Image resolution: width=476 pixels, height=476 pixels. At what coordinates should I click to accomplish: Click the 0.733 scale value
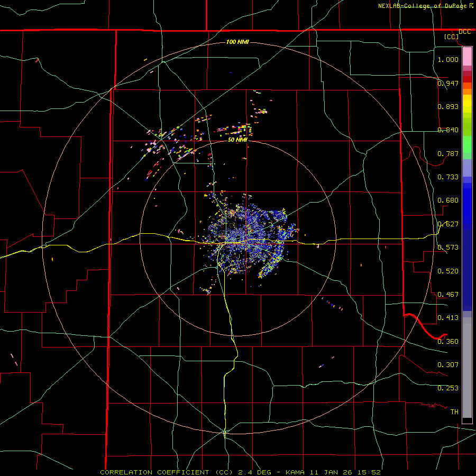tap(448, 177)
